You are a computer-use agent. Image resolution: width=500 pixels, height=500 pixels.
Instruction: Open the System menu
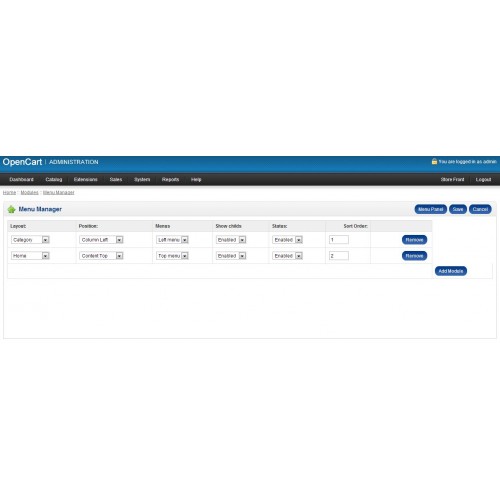[x=142, y=179]
